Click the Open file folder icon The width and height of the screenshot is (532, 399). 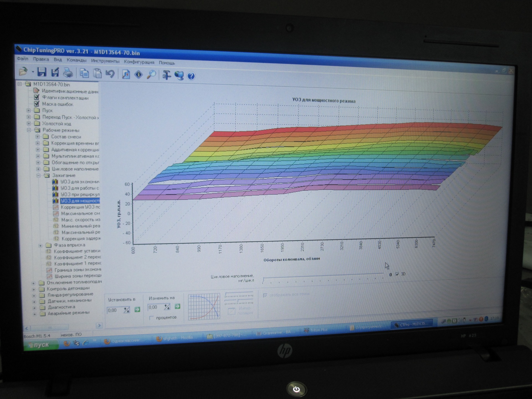23,72
